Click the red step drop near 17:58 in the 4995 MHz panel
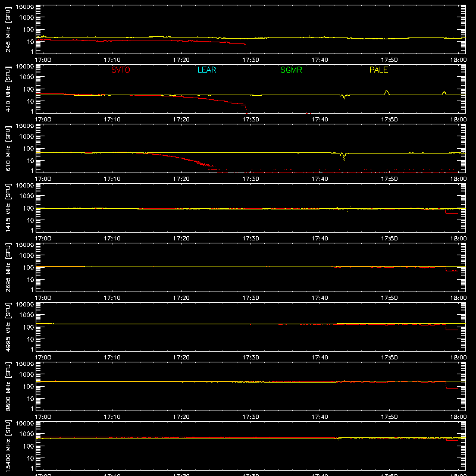This screenshot has width=476, height=476. [x=446, y=327]
